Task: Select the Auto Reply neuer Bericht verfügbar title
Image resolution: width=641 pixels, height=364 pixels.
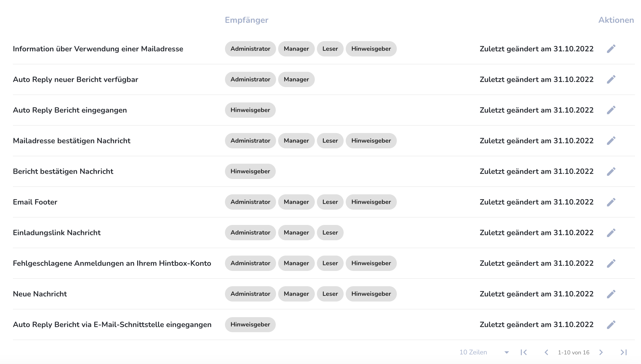Action: [x=75, y=79]
